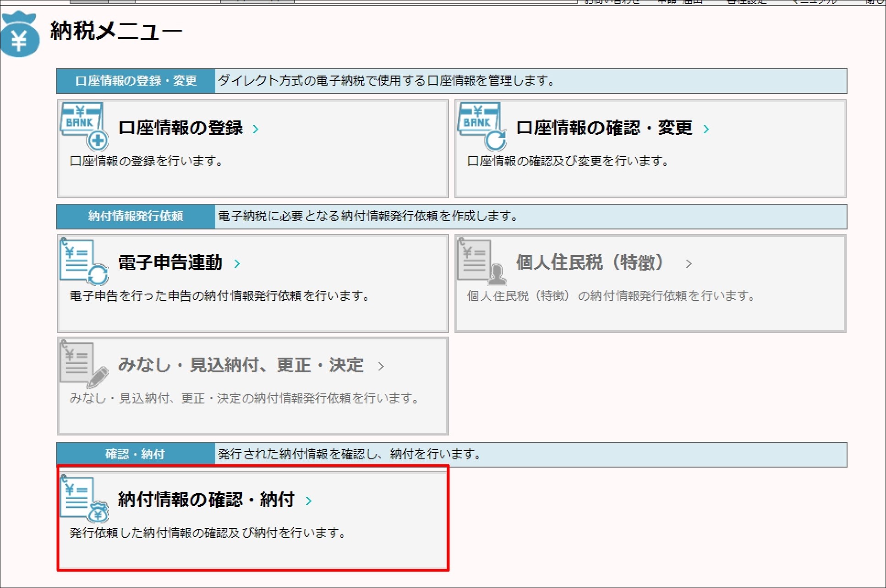Click the 納税メニュー page title
Viewport: 886px width, 588px height.
[116, 31]
